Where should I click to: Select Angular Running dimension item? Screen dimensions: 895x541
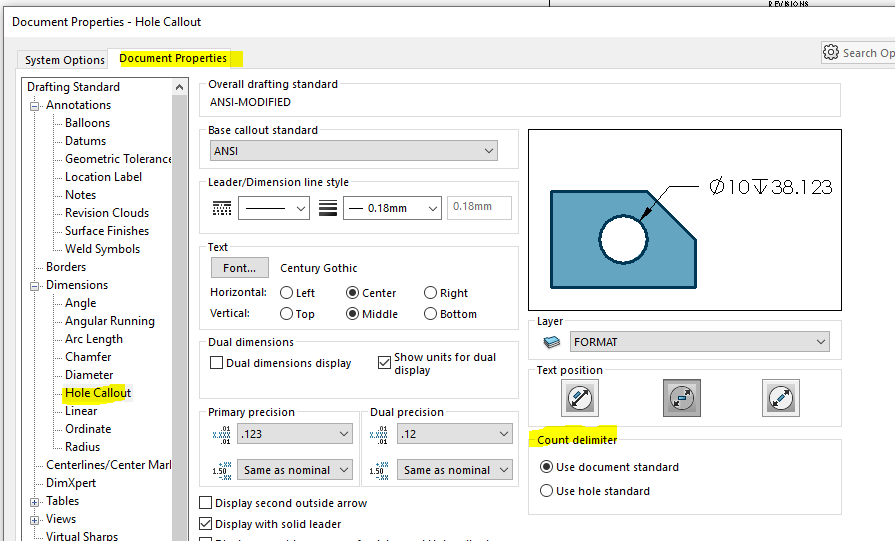110,321
